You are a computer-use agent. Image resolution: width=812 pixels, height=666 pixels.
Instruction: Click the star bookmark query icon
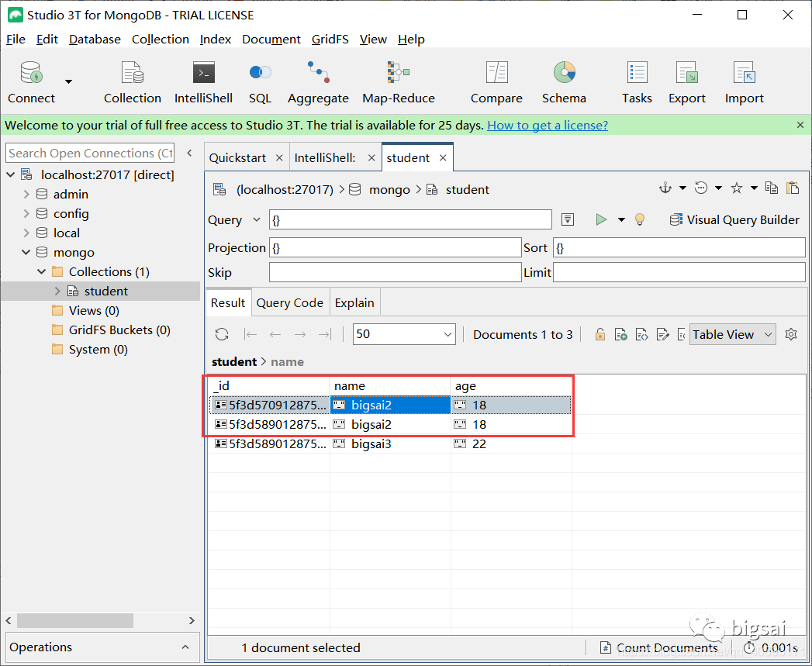[x=737, y=188]
